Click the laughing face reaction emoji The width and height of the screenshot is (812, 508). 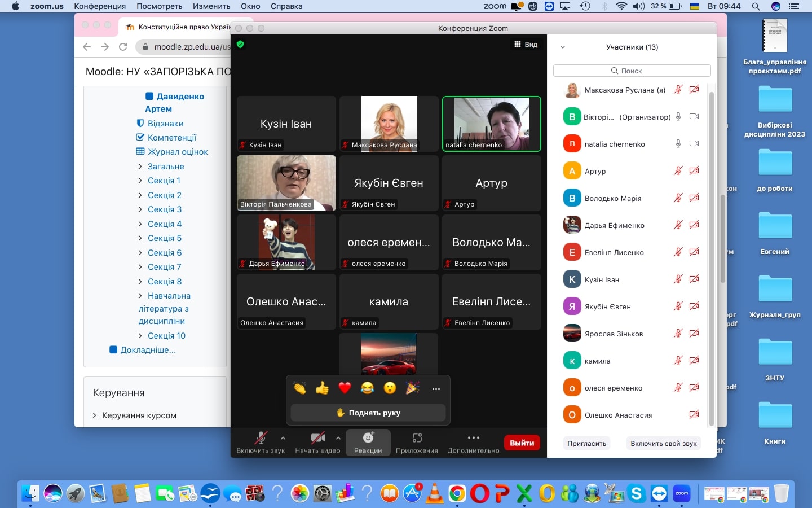367,388
